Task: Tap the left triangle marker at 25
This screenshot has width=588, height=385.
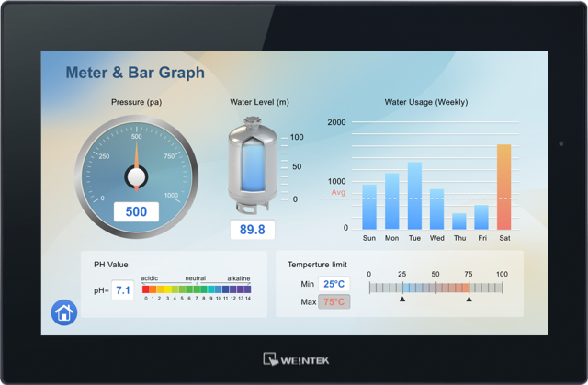Action: [401, 299]
